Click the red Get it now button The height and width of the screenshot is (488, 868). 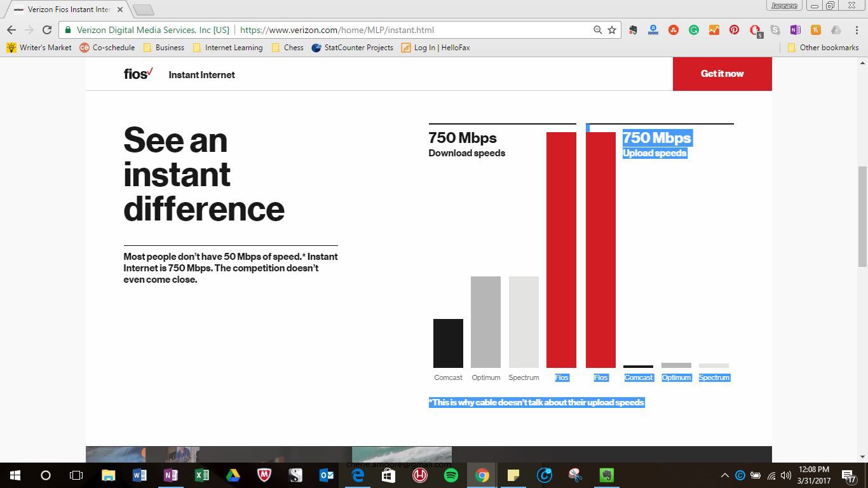(x=722, y=74)
